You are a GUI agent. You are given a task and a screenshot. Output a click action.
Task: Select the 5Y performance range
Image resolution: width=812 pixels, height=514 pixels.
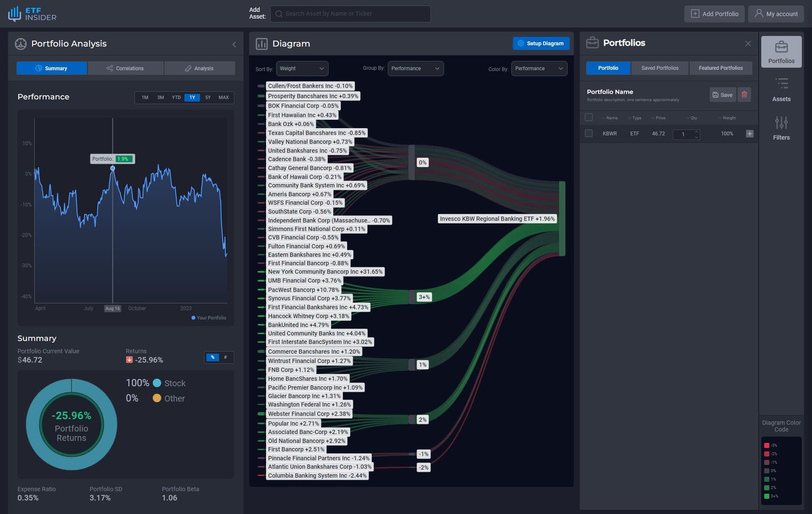pyautogui.click(x=208, y=98)
